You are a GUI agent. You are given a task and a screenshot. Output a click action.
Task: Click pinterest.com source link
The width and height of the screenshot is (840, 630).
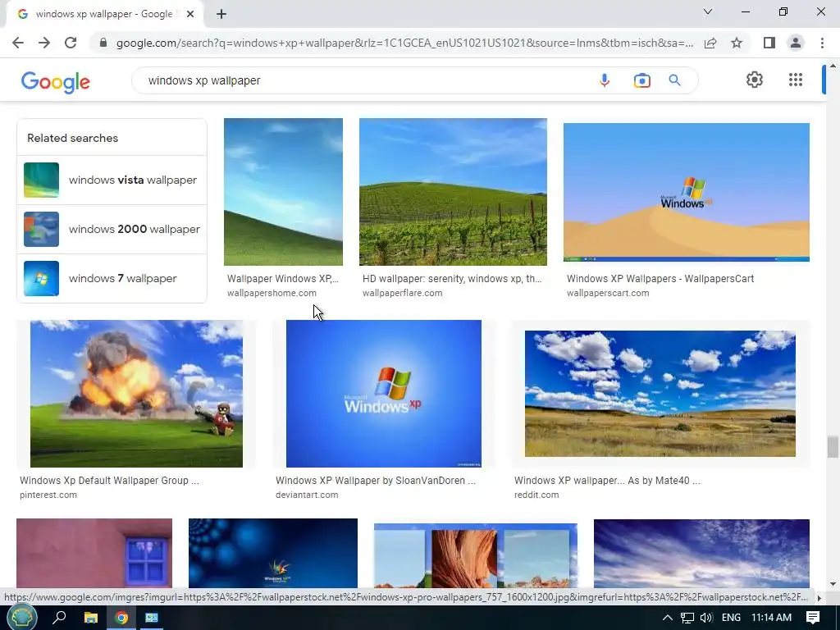pos(48,495)
